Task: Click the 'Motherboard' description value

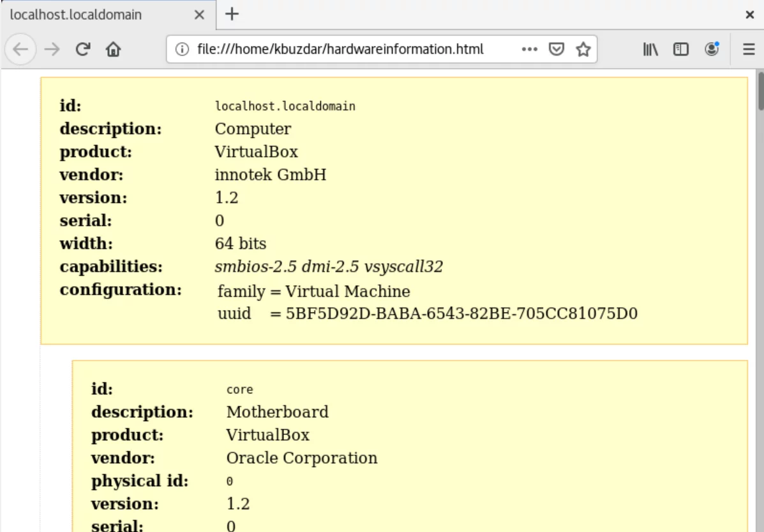Action: 277,412
